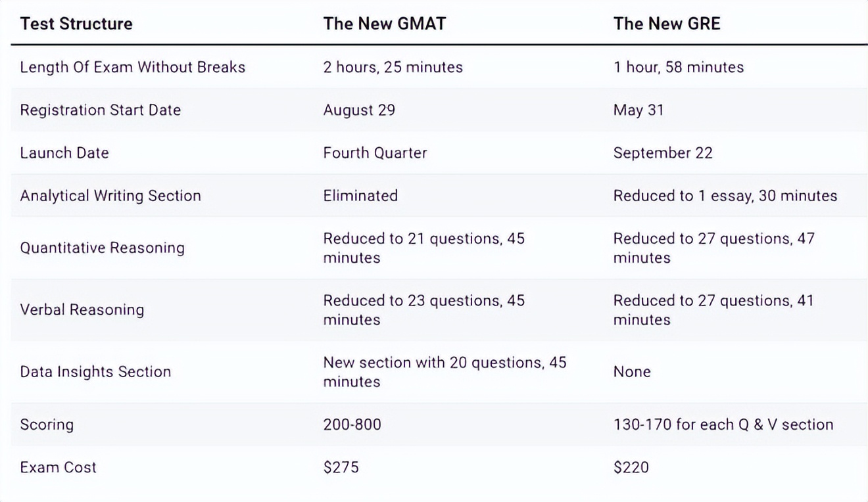868x502 pixels.
Task: Click the May 31 cell
Action: click(x=639, y=110)
